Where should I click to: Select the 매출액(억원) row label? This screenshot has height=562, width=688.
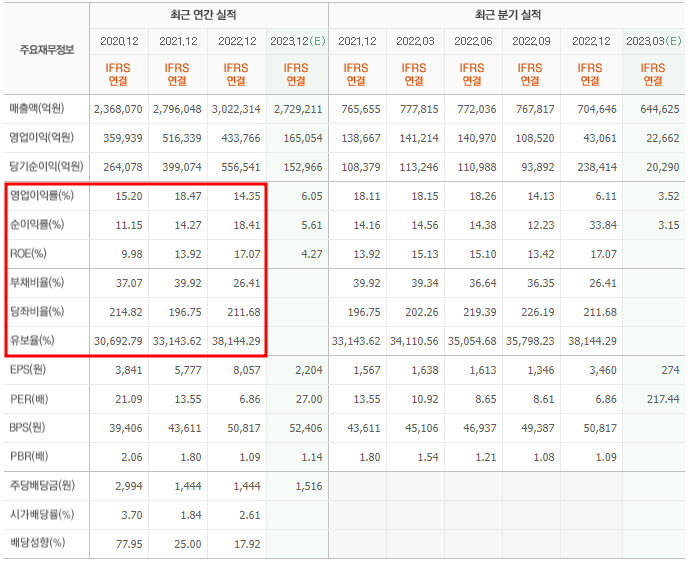point(37,108)
